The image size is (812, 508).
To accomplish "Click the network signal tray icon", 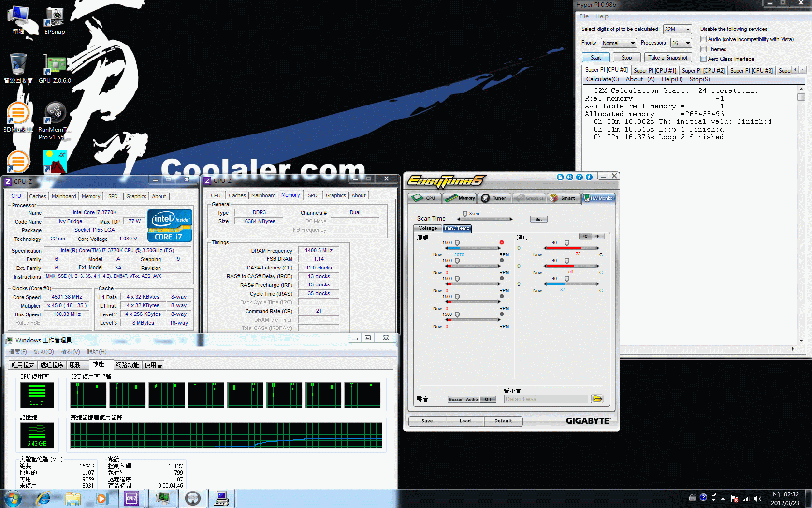I will (x=746, y=499).
